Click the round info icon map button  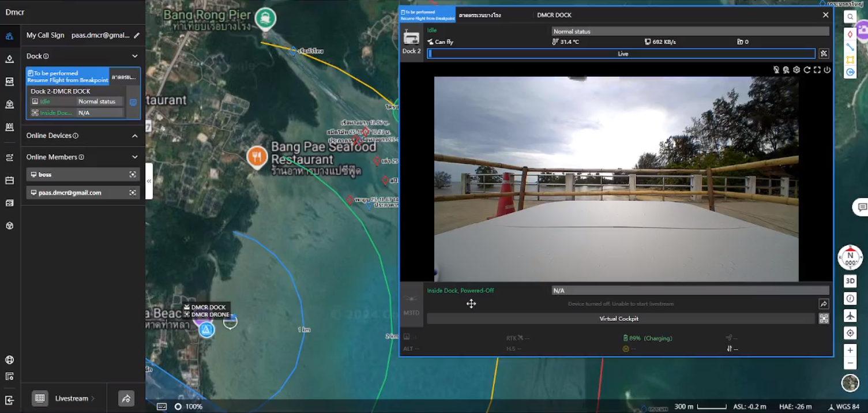(850, 299)
